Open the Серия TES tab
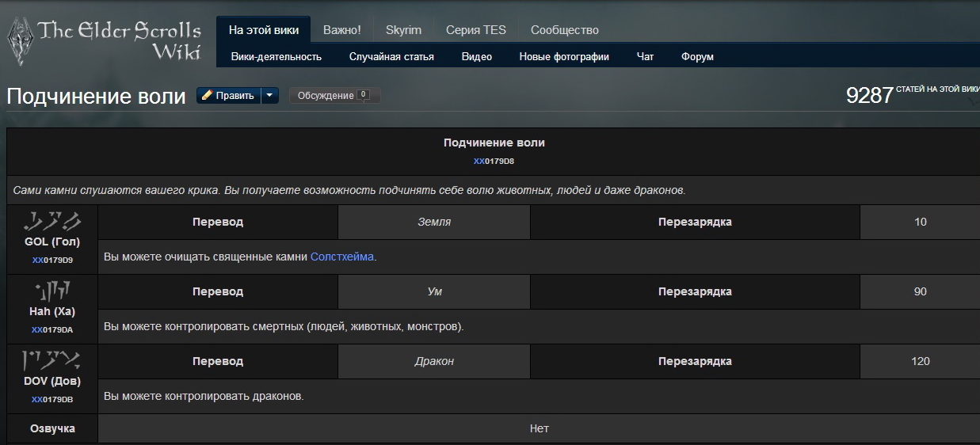 click(475, 30)
